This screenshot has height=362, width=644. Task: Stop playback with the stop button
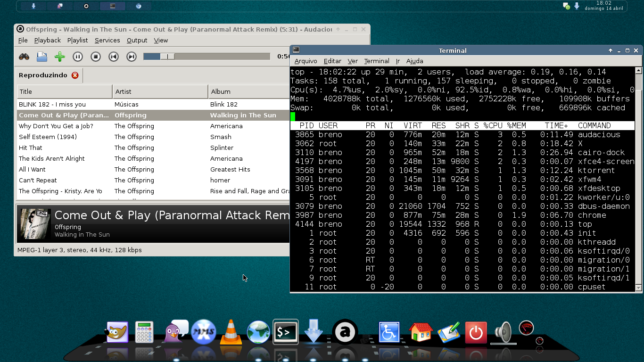(96, 57)
